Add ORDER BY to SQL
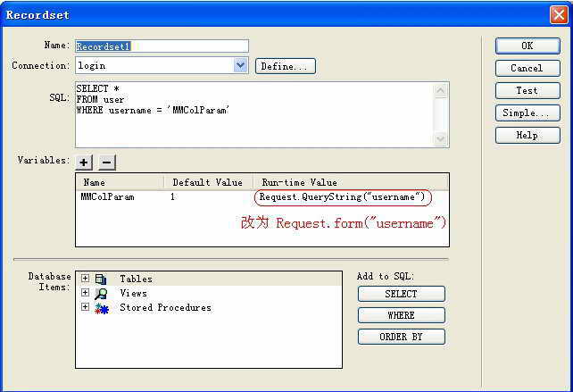The height and width of the screenshot is (392, 573). [x=401, y=337]
